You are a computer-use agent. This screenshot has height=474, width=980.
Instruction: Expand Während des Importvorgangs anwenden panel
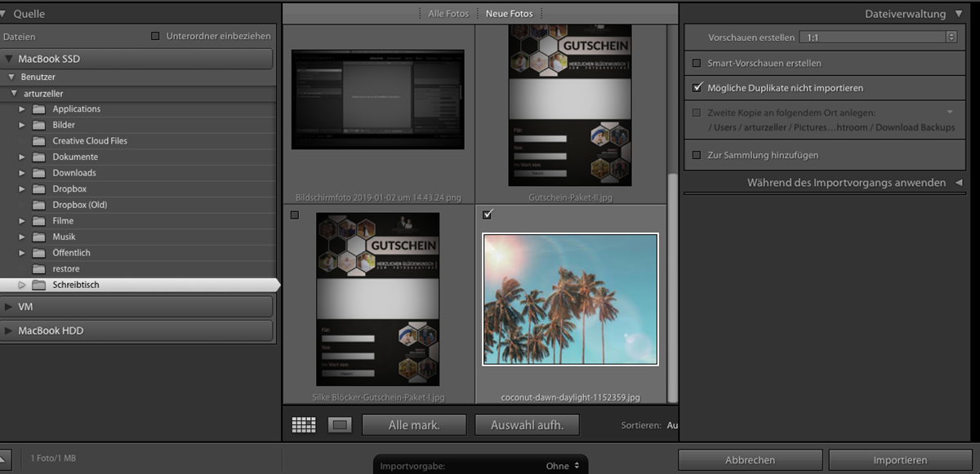pos(958,183)
